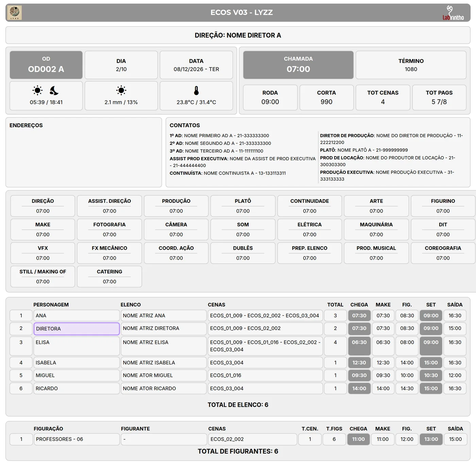Click the sunrise sun icon above 05:39
The width and height of the screenshot is (476, 464).
[x=37, y=90]
